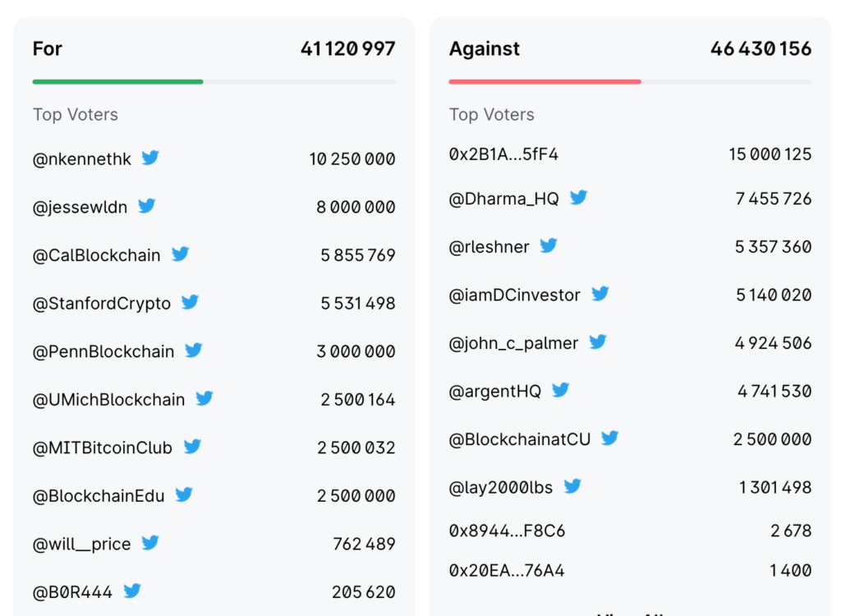Click Twitter bird beside @argentHQ
Screen dimensions: 841x616
(x=560, y=390)
